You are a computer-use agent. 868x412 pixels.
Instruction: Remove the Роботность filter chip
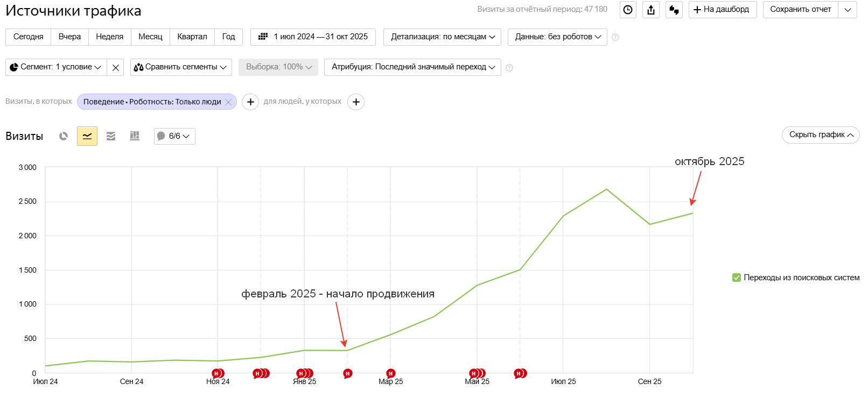228,102
